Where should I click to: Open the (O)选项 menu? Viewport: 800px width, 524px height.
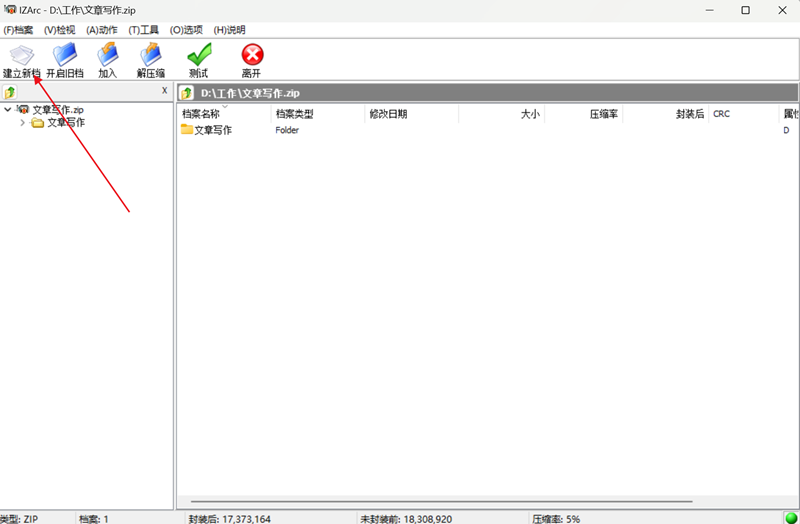click(x=186, y=30)
